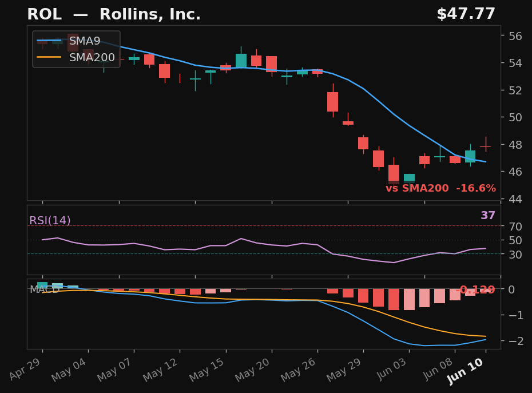Select the May 15 date label
The height and width of the screenshot is (393, 532).
pyautogui.click(x=207, y=370)
